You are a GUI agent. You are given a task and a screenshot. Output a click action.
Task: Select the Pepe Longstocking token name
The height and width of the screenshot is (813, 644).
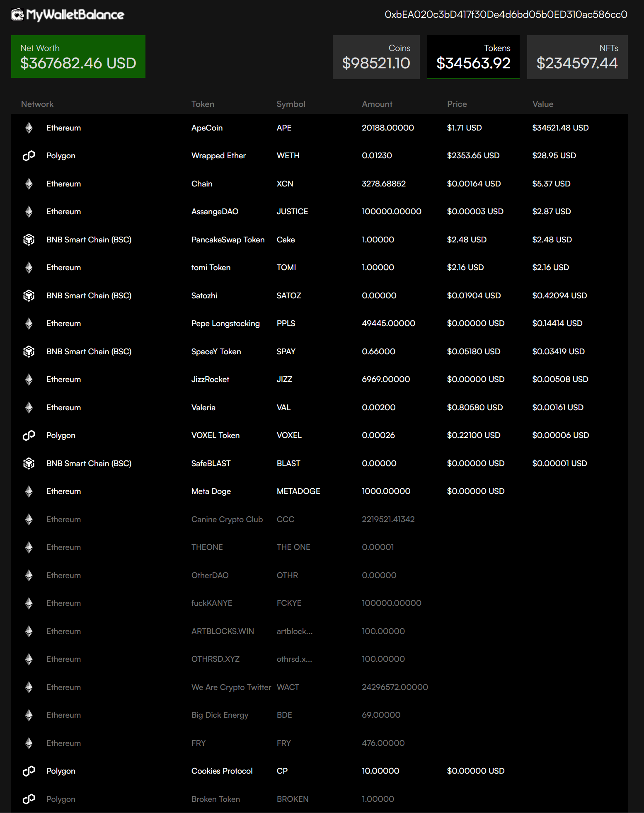(x=226, y=324)
